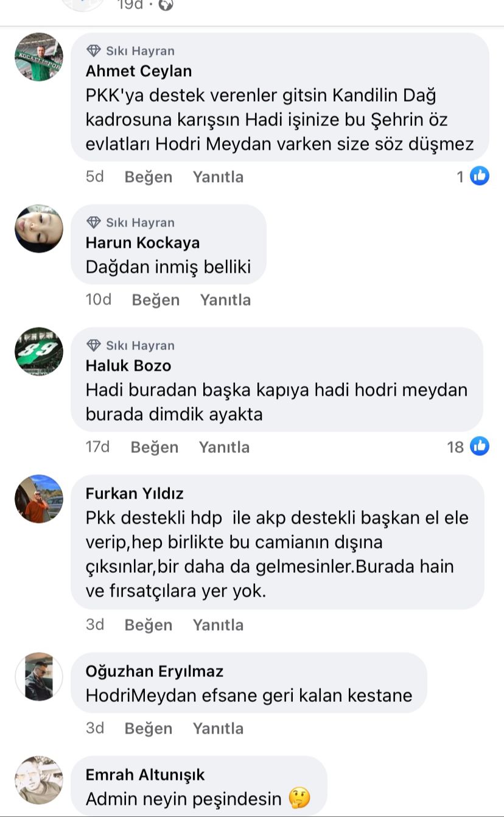
Task: Tap Beğen under Haluk Bozo's comment
Action: pos(155,447)
